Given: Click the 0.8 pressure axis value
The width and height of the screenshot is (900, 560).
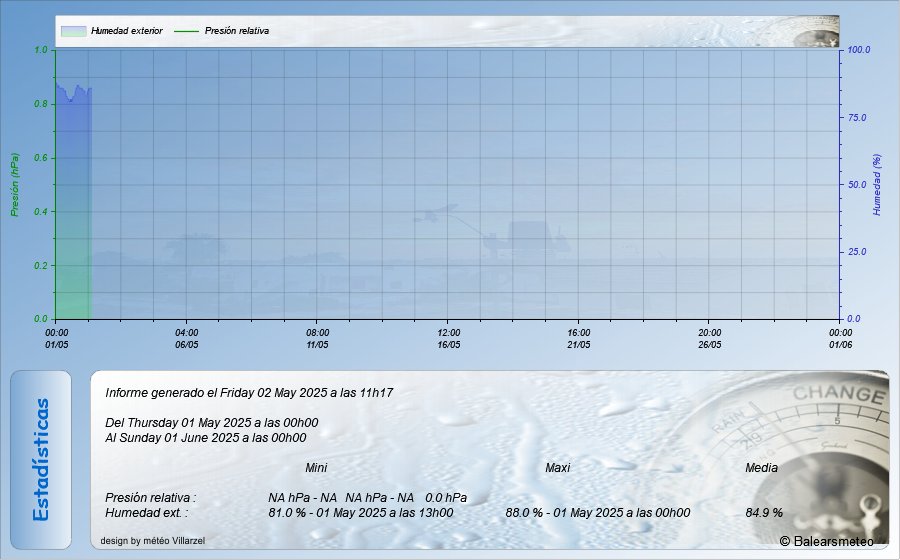Looking at the screenshot, I should click(41, 104).
